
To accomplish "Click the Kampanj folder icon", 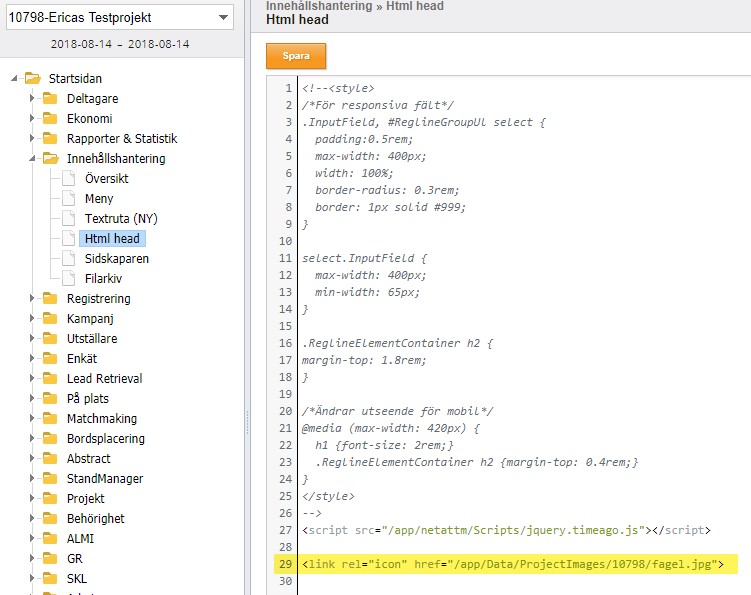I will pos(50,319).
